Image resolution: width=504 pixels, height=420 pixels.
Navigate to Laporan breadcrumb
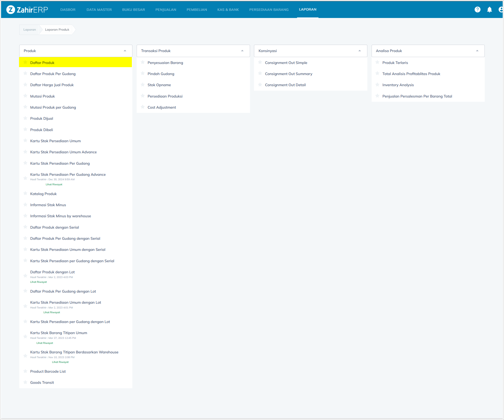[x=30, y=30]
